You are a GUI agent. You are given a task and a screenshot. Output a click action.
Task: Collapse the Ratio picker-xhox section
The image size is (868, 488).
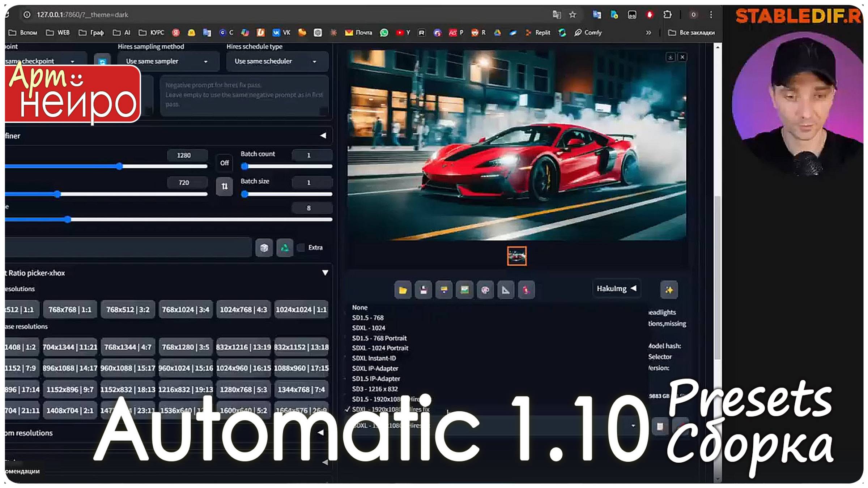point(324,272)
